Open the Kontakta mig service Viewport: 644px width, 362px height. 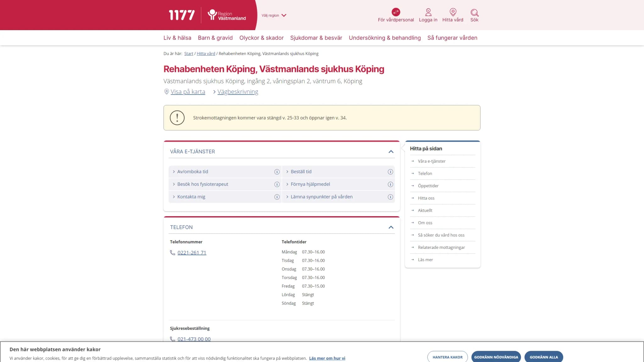[191, 197]
